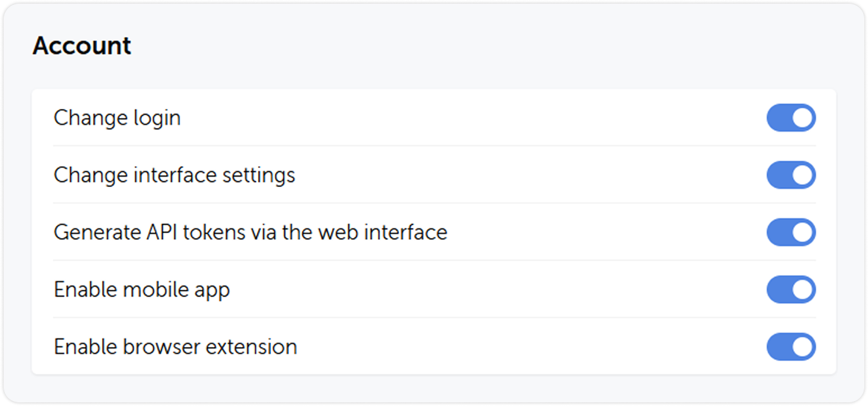Click the Generate API tokens row
The height and width of the screenshot is (406, 868).
coord(430,232)
